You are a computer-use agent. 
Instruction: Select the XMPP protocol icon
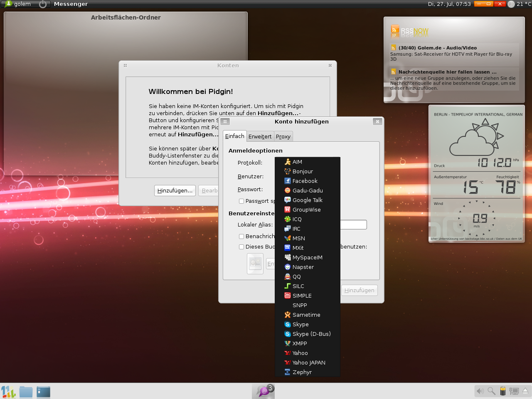[x=287, y=343]
